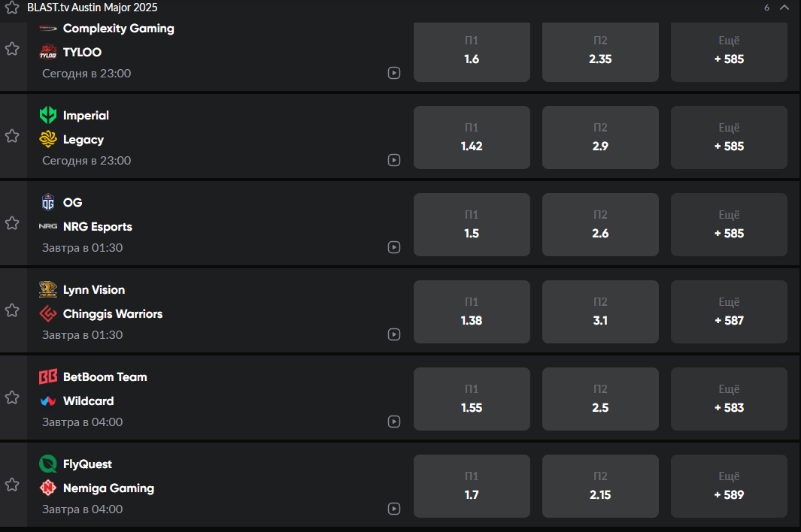Open stream icon for FlyQuest vs Nemiga
The height and width of the screenshot is (532, 801).
tap(394, 509)
